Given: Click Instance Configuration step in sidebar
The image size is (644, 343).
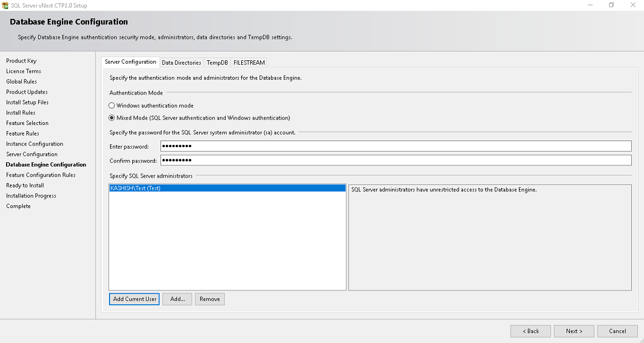Looking at the screenshot, I should (x=34, y=144).
